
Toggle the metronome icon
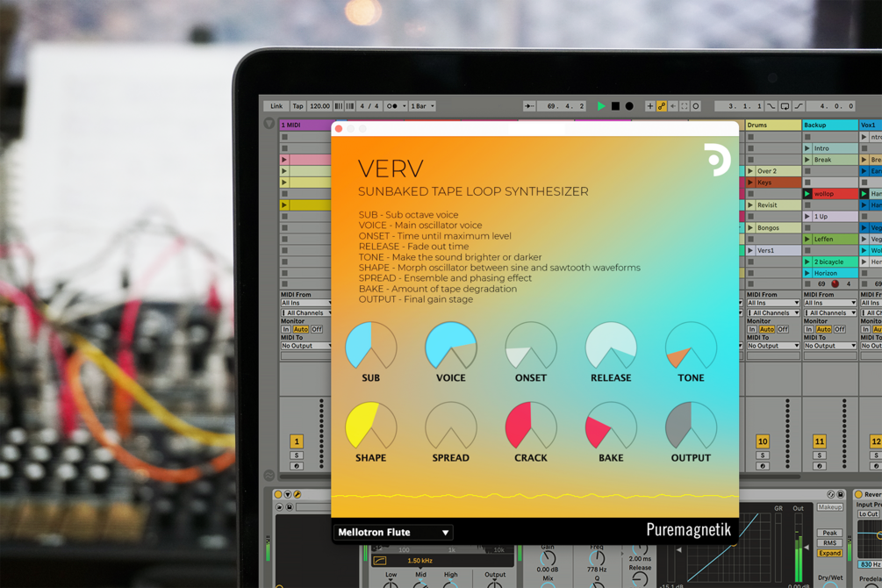[x=391, y=106]
